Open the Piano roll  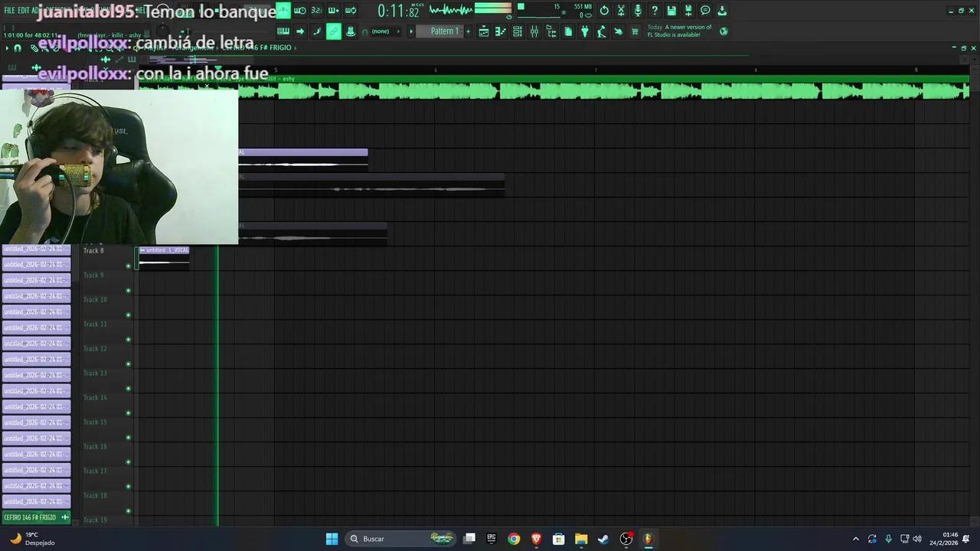tap(501, 31)
